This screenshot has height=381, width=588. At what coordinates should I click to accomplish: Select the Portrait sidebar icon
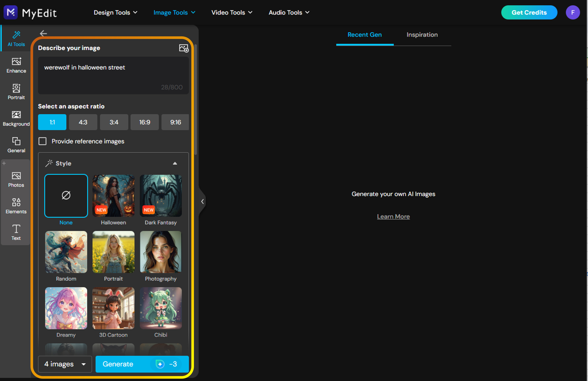coord(16,92)
